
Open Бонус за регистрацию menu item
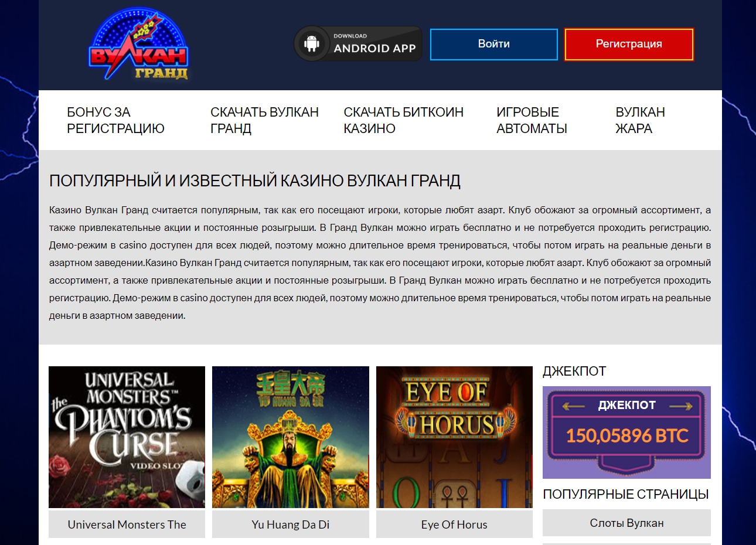pyautogui.click(x=115, y=120)
